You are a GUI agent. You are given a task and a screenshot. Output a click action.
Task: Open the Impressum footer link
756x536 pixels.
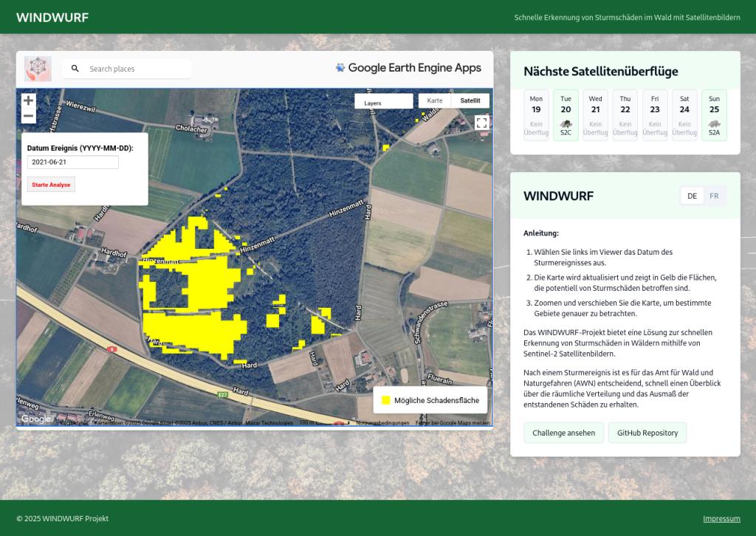[721, 518]
